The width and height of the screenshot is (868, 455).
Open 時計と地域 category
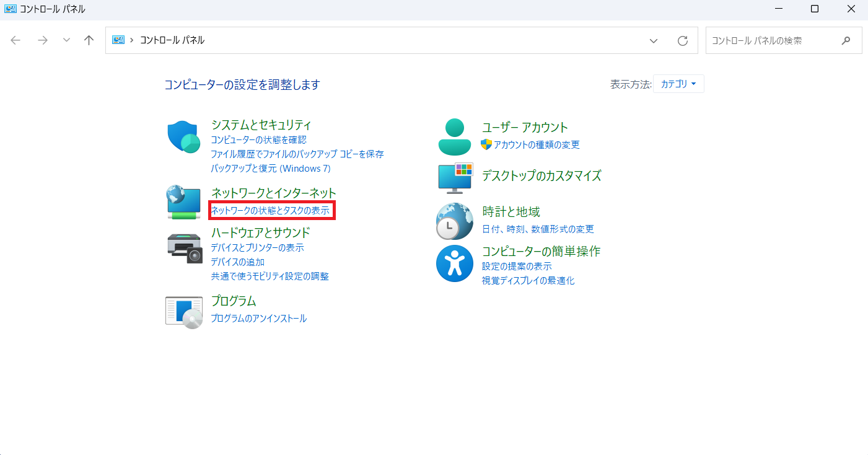point(511,212)
